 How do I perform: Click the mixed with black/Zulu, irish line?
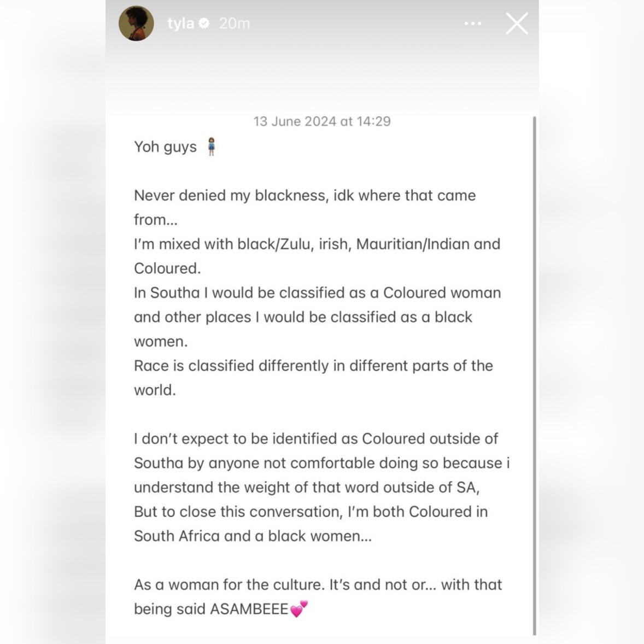pos(317,244)
